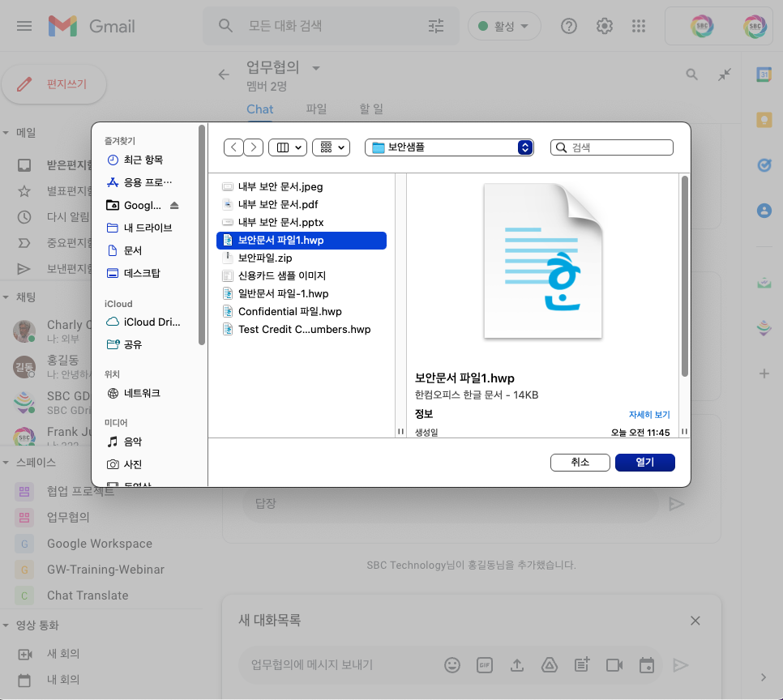The image size is (783, 700).
Task: Create a new document icon in message bar
Action: click(582, 665)
